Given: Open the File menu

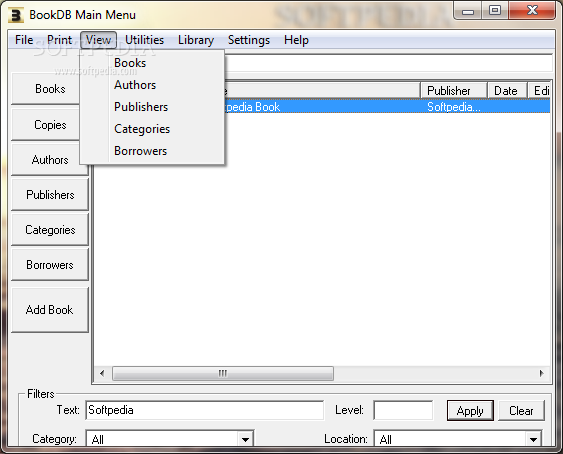Looking at the screenshot, I should pyautogui.click(x=24, y=40).
